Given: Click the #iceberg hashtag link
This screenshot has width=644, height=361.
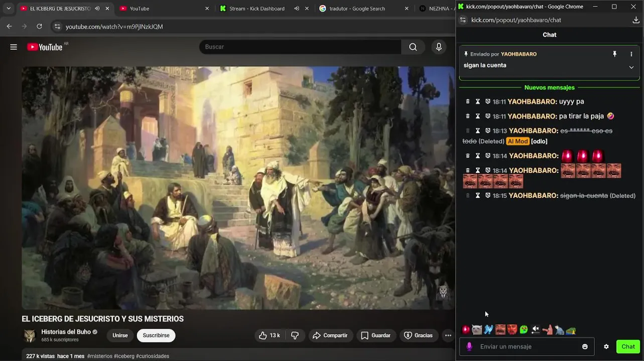Looking at the screenshot, I should (x=124, y=356).
